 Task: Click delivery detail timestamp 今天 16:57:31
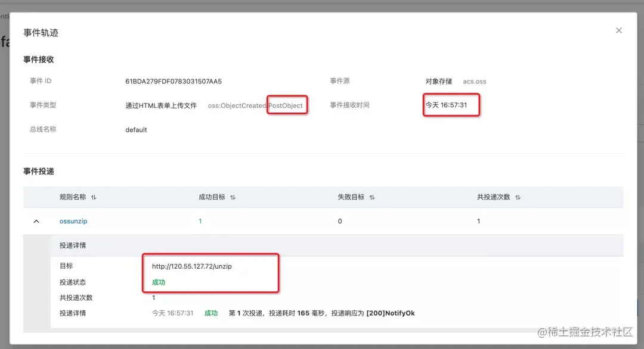[172, 313]
